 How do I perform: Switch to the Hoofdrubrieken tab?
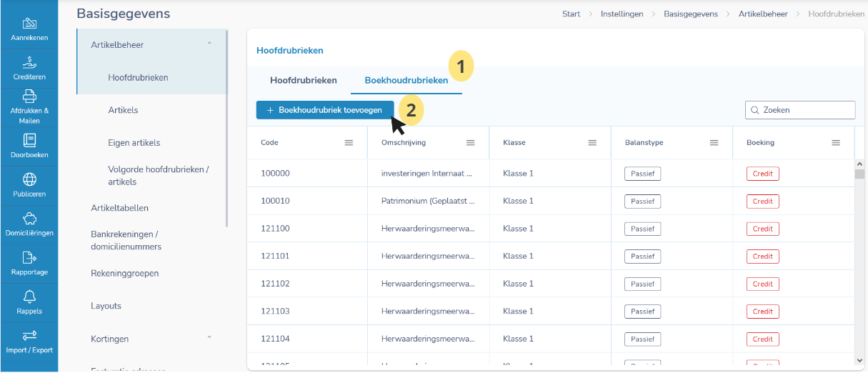[x=304, y=80]
